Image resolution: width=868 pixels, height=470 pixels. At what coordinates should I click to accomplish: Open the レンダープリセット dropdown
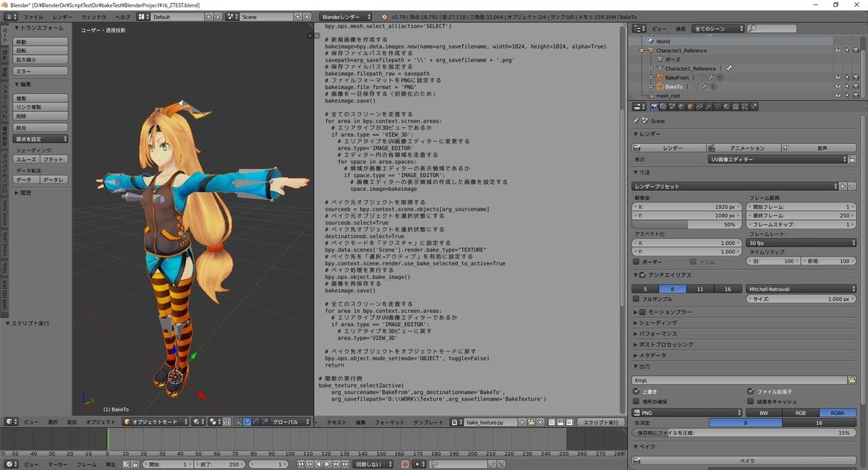click(735, 187)
